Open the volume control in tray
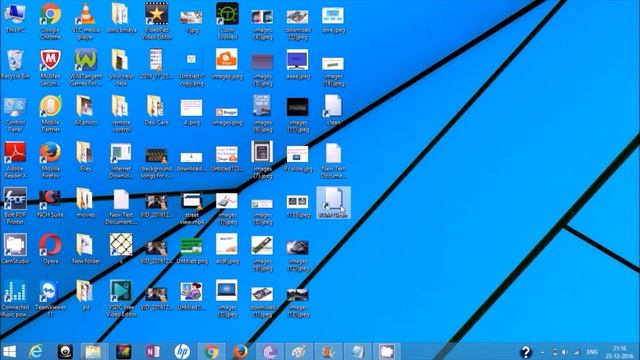The width and height of the screenshot is (640, 360). click(564, 352)
